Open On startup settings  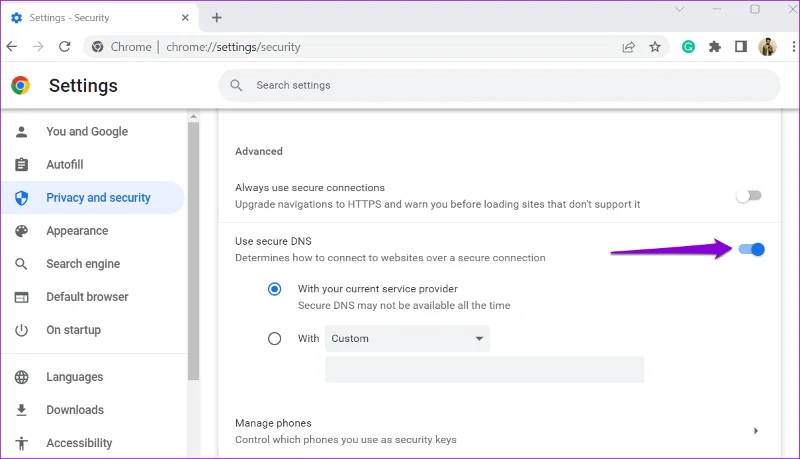pyautogui.click(x=73, y=330)
